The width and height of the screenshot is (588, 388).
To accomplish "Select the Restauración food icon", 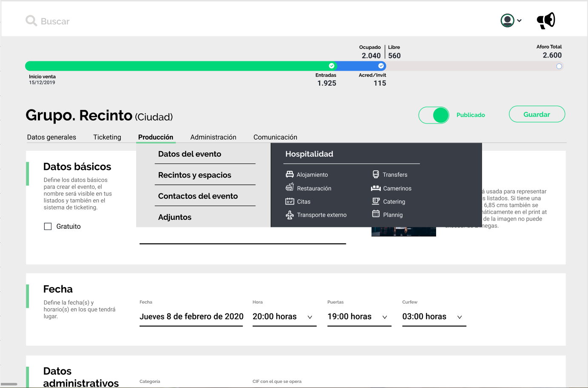I will [290, 188].
